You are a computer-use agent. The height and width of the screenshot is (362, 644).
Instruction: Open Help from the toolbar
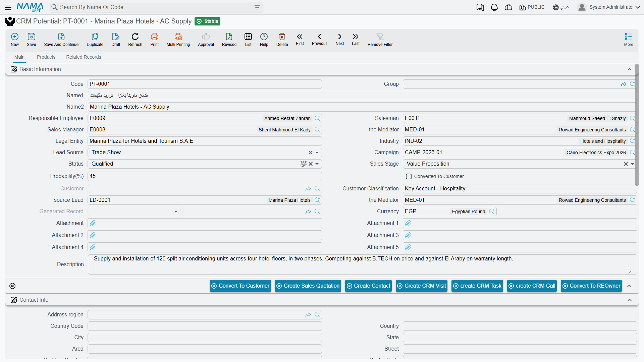[x=264, y=40]
